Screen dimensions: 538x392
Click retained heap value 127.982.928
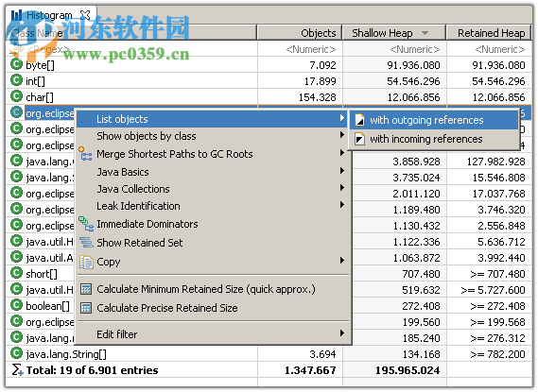[x=495, y=162]
